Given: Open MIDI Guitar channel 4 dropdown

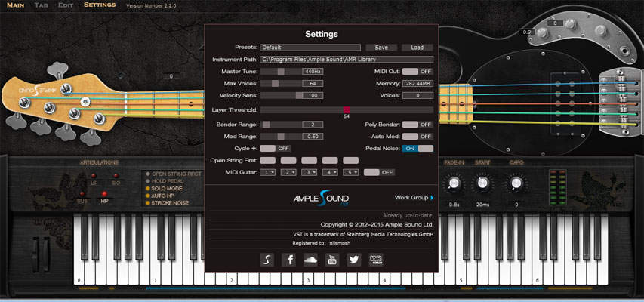Looking at the screenshot, I should point(330,173).
